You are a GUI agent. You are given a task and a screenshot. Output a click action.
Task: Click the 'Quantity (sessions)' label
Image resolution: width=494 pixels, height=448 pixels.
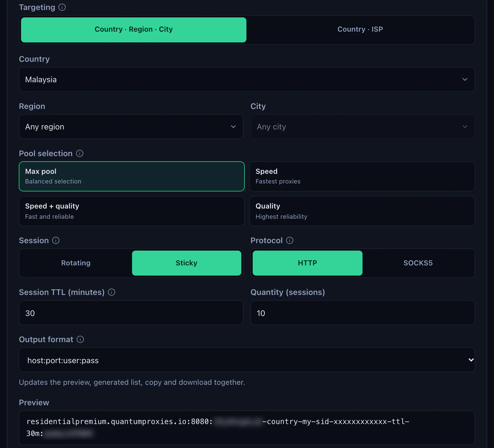[x=288, y=292]
